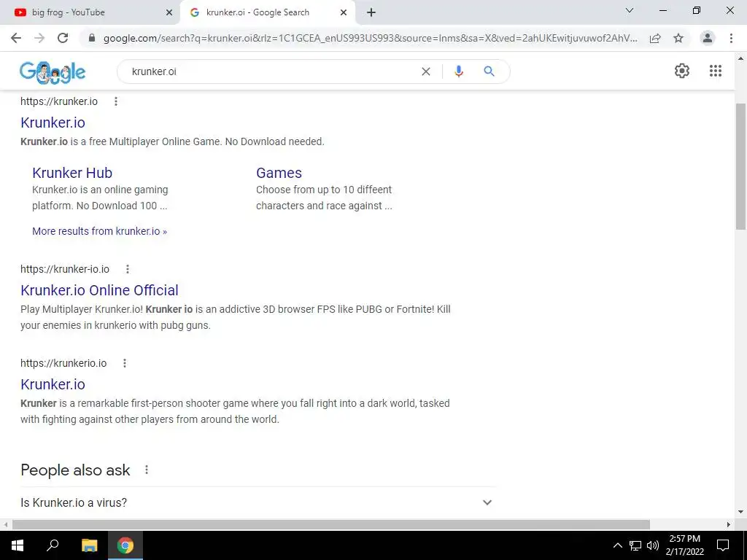
Task: Click the vertical scrollbar thumb
Action: tap(740, 167)
